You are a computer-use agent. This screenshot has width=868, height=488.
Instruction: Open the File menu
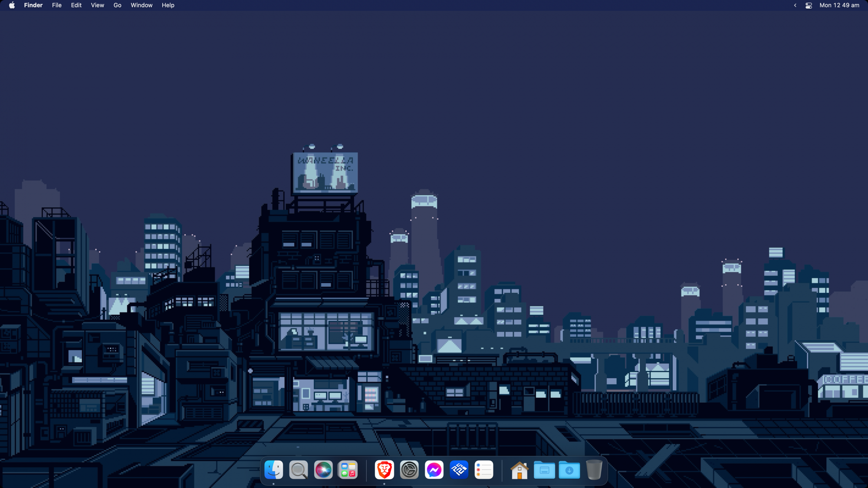tap(57, 5)
